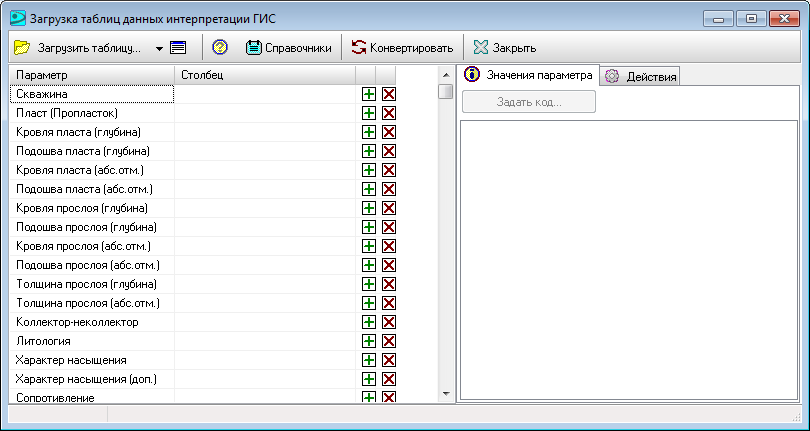
Task: Add column for Толщина прослоя (глубина)
Action: coord(369,284)
